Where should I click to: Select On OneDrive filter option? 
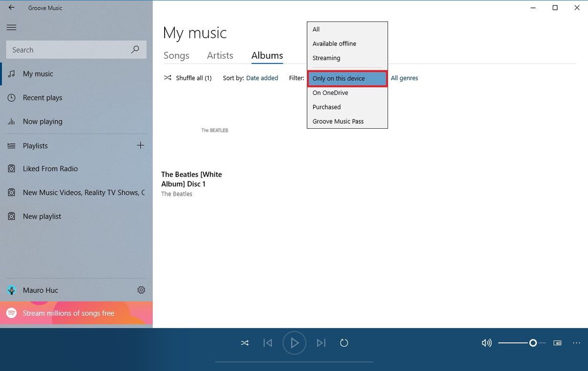[x=330, y=93]
